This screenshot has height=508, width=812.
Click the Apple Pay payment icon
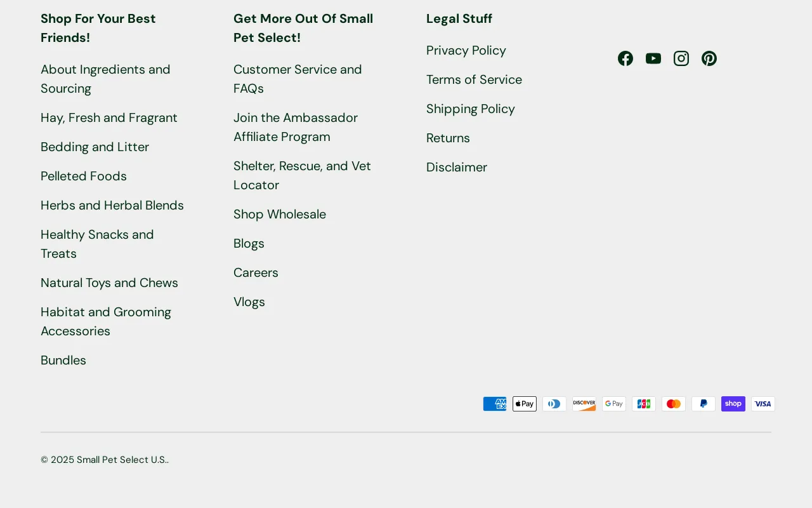click(x=525, y=404)
